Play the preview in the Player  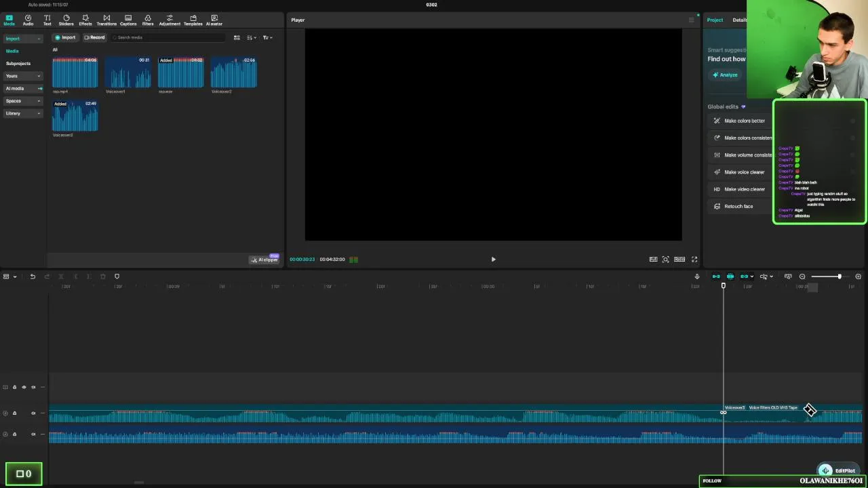pyautogui.click(x=493, y=259)
